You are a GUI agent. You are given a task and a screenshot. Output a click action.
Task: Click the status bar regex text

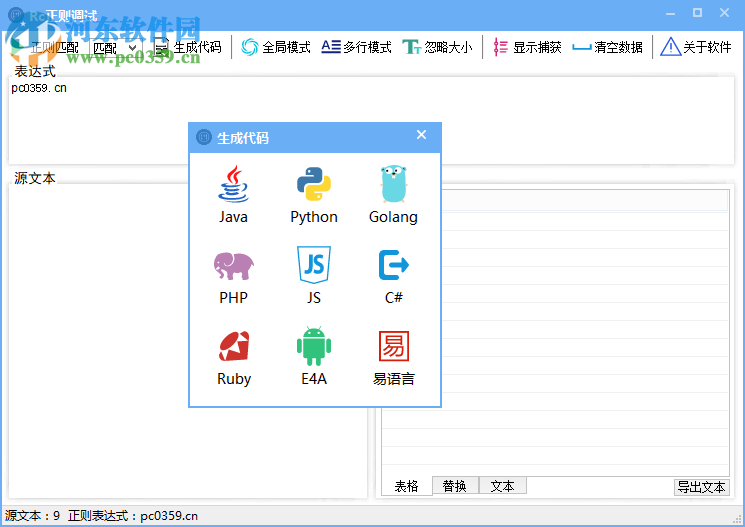133,516
